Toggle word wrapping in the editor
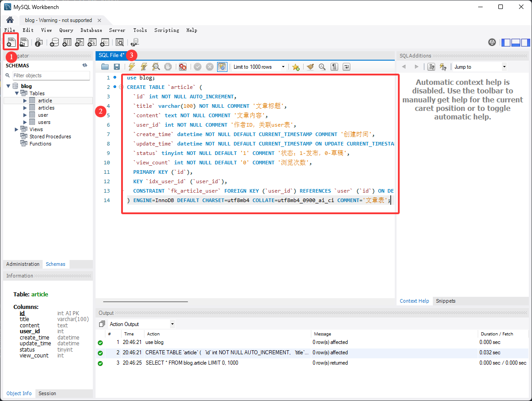 pyautogui.click(x=346, y=67)
